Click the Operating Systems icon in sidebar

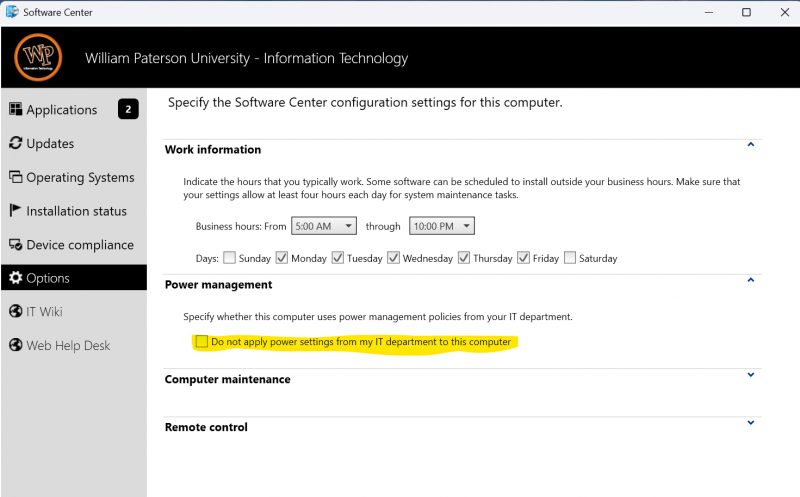click(16, 178)
